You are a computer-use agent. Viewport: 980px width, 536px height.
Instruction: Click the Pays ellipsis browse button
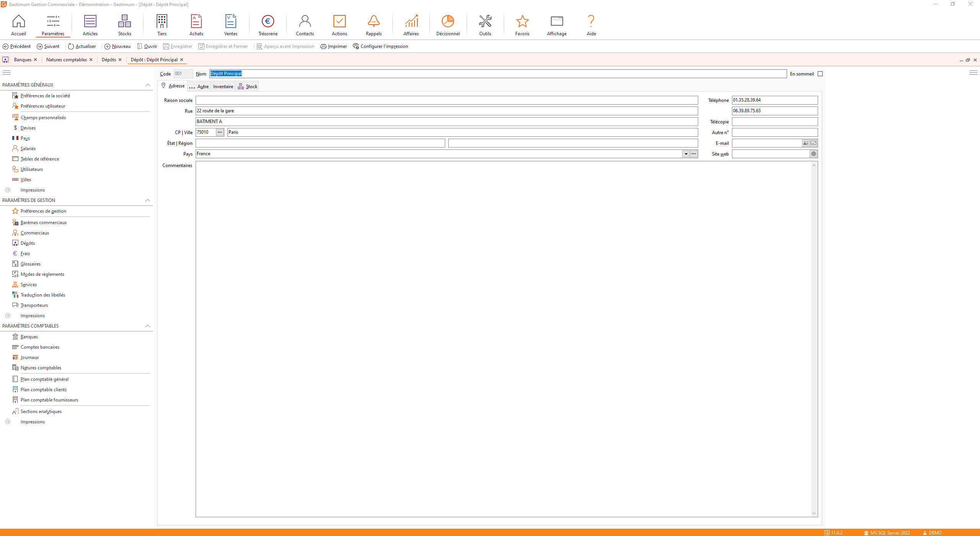(x=694, y=154)
